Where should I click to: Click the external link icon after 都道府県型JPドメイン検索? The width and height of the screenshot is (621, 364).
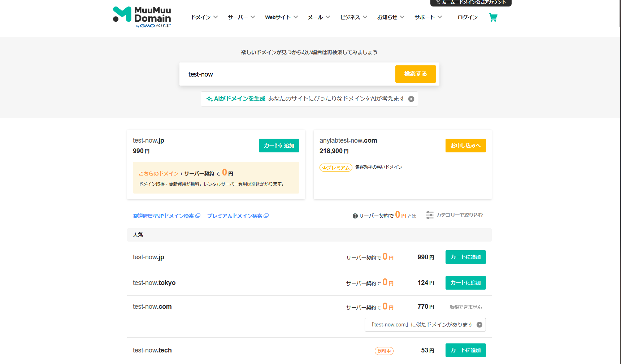[x=198, y=216]
